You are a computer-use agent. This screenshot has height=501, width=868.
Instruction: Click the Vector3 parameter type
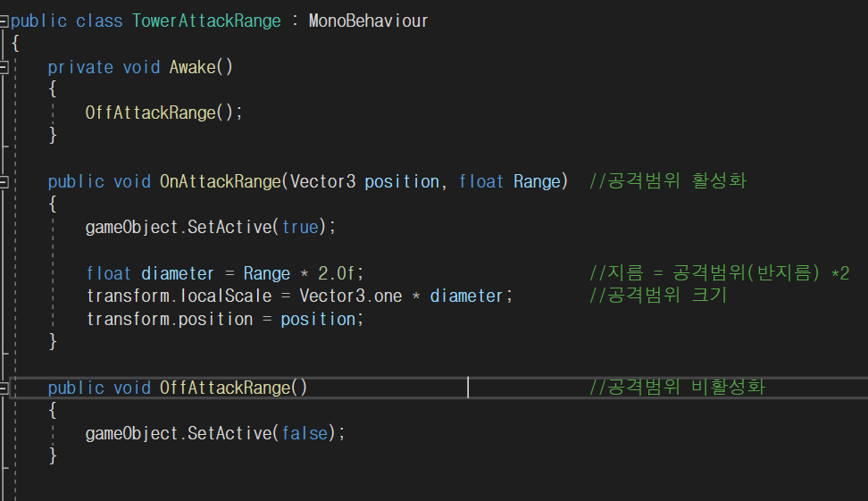[x=323, y=181]
